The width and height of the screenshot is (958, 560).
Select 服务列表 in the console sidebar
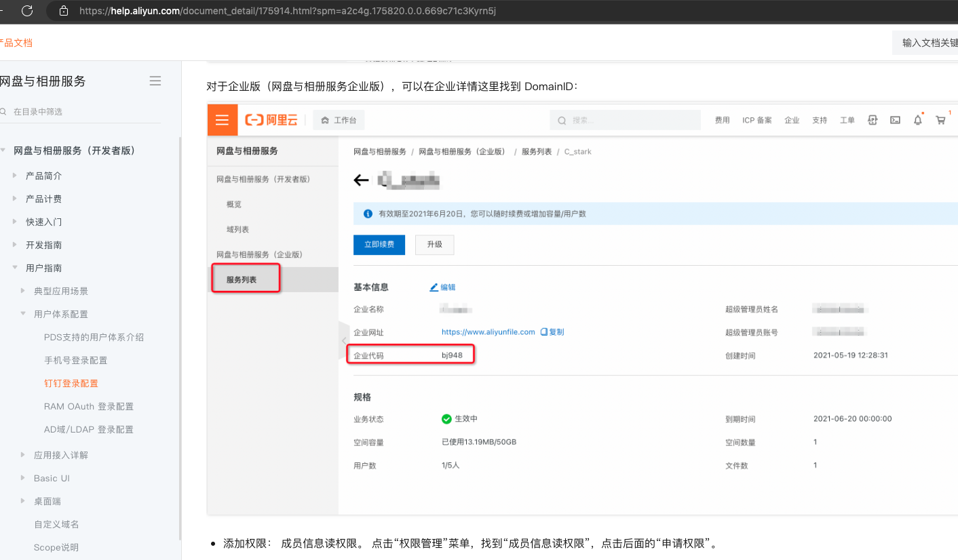pyautogui.click(x=242, y=279)
